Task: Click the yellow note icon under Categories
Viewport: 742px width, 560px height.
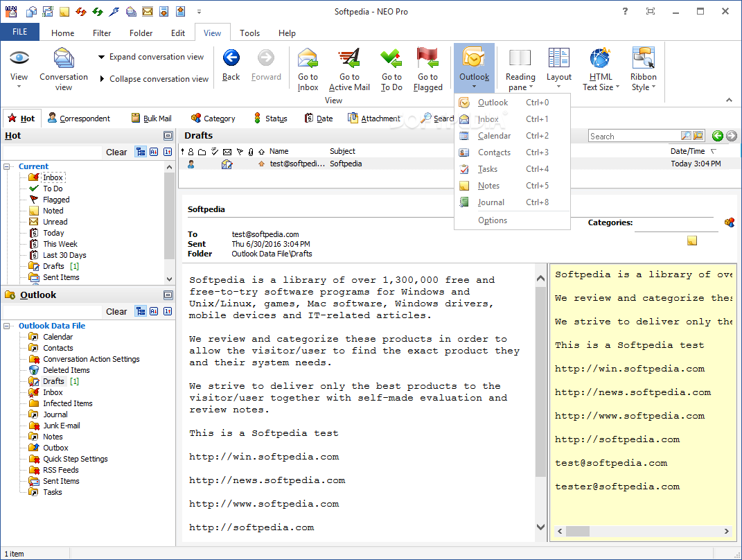Action: (x=692, y=241)
